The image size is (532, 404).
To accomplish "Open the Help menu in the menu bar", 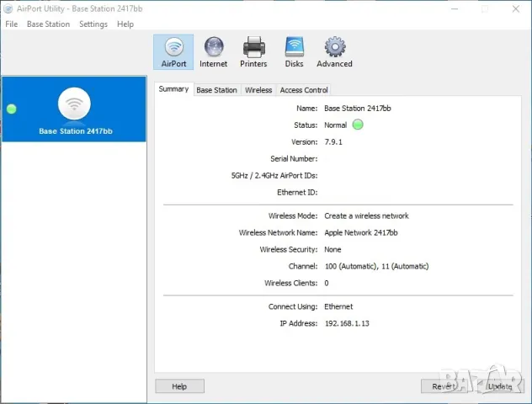I will [125, 24].
